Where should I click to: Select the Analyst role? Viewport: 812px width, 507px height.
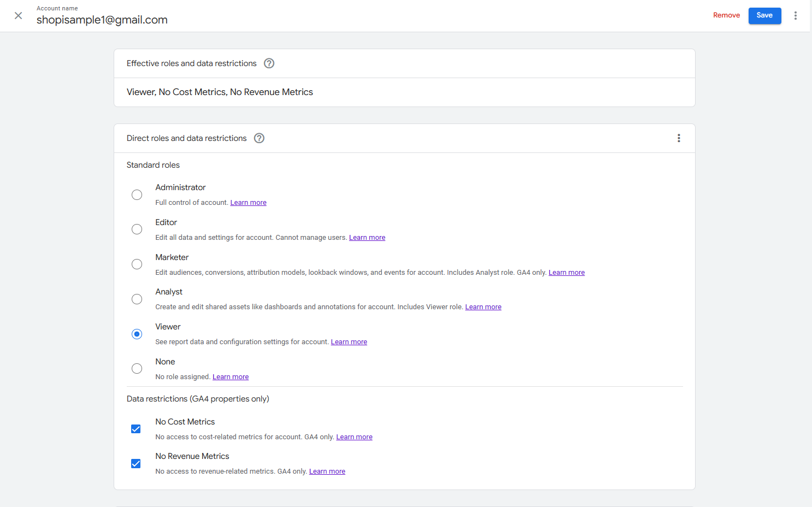point(137,299)
